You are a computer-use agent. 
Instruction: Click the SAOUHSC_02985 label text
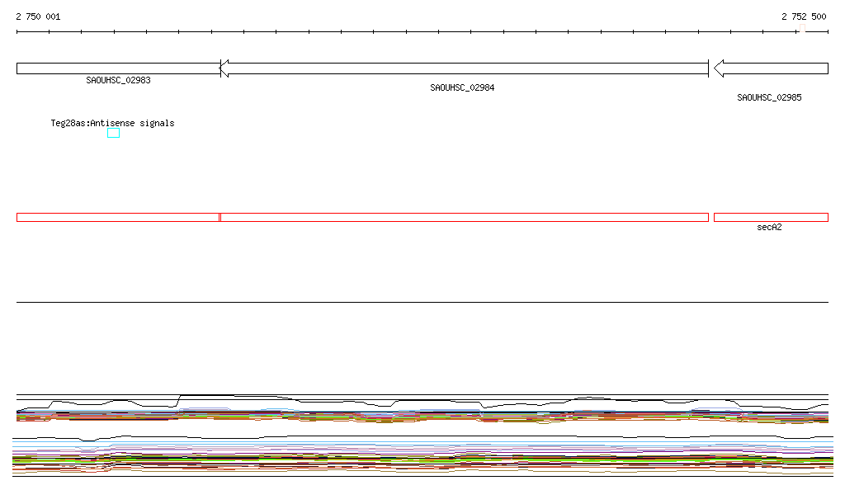click(770, 97)
